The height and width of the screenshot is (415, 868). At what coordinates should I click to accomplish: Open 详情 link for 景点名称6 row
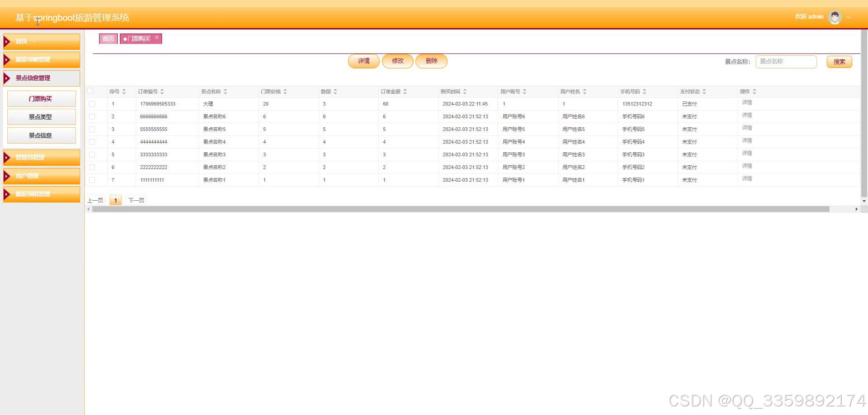747,116
